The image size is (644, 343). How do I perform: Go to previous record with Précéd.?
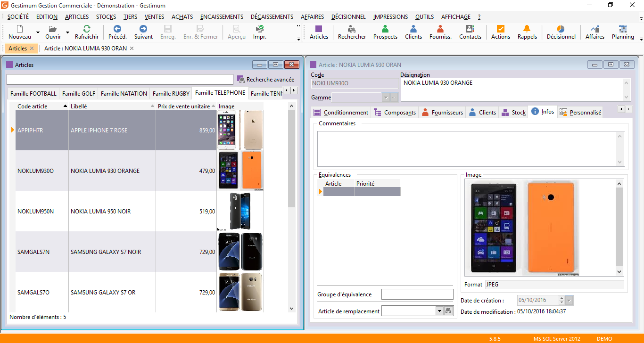117,32
